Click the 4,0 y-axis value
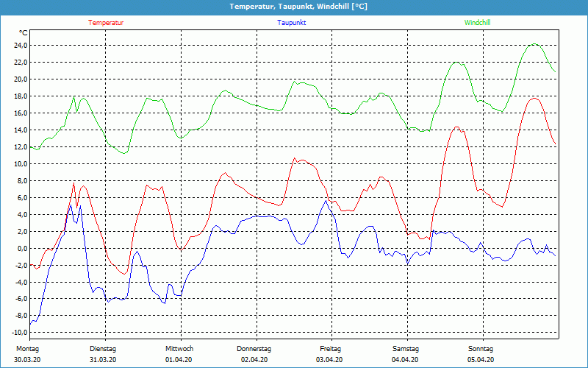Screen dimensions: 588x368 pos(22,214)
